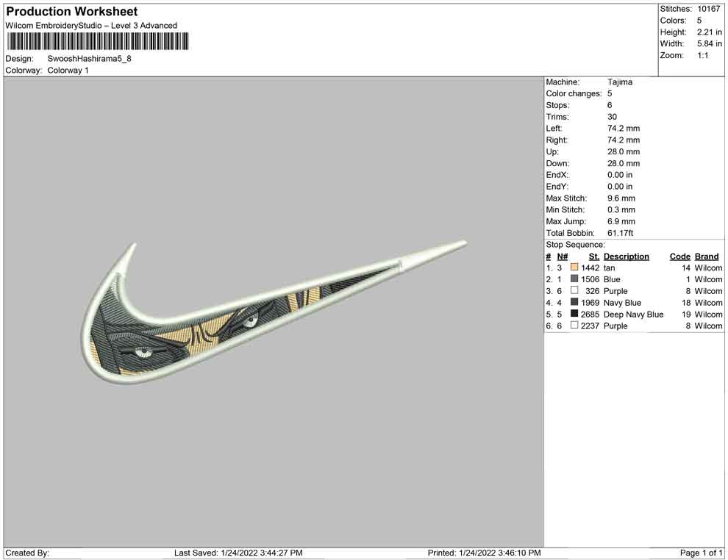Click the white swatch for Purple 326
The height and width of the screenshot is (560, 728).
pyautogui.click(x=574, y=290)
